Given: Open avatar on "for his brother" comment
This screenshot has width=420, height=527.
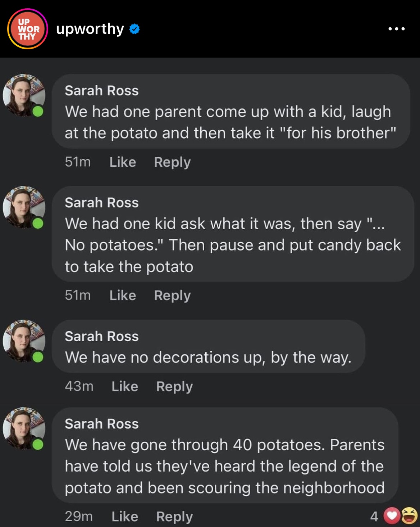Looking at the screenshot, I should click(x=24, y=95).
